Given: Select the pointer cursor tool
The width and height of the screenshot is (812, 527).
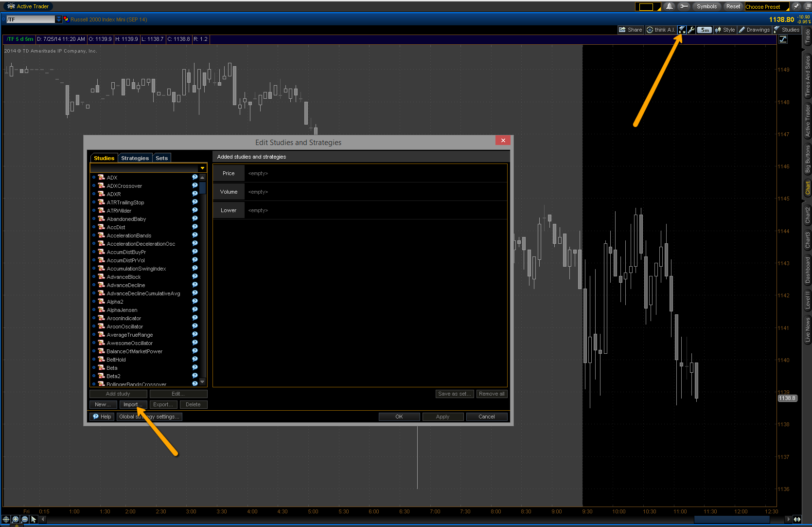Looking at the screenshot, I should [34, 519].
